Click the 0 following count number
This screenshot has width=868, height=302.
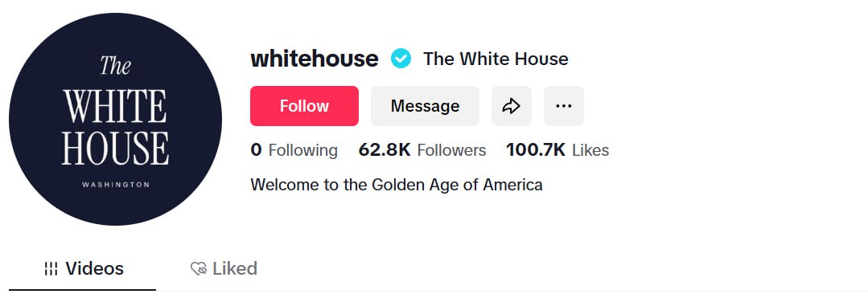(x=256, y=150)
